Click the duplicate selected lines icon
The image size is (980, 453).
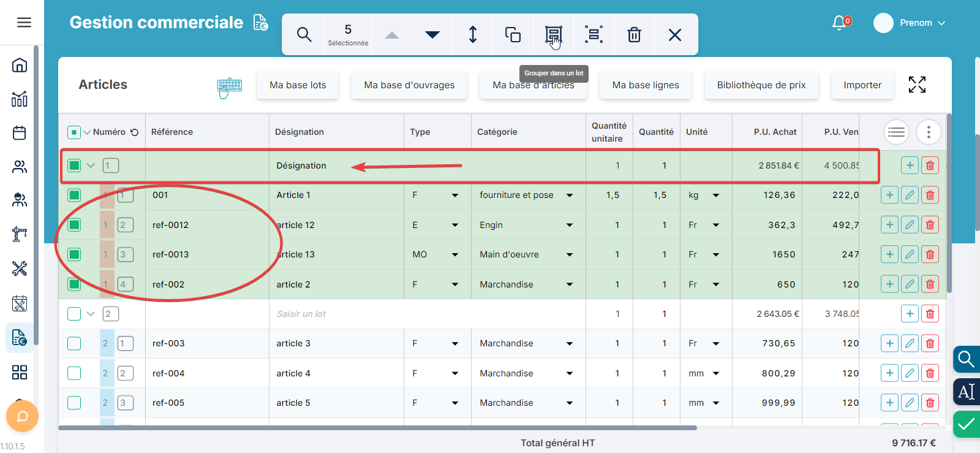click(x=513, y=34)
